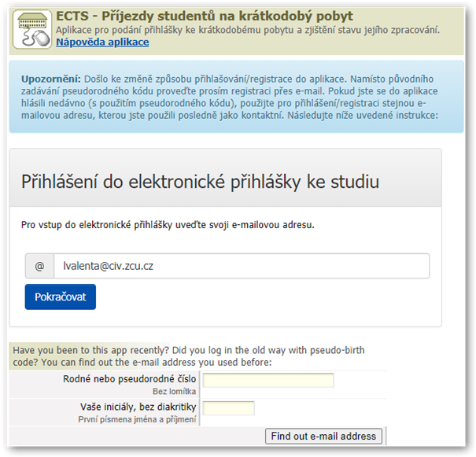Viewport: 476px width, 457px height.
Task: Focus the e-mail field containing lvalenta@civ.zcu.cz
Action: 242,266
